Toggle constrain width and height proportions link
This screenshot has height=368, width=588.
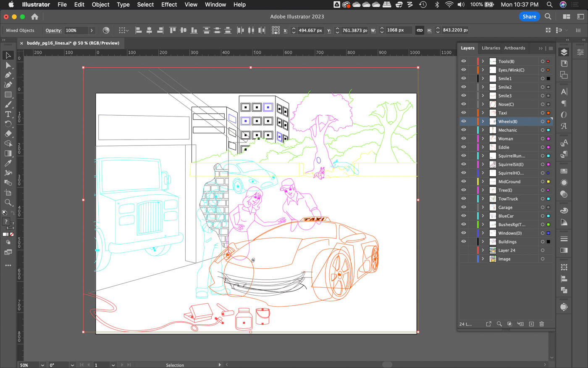pyautogui.click(x=420, y=30)
